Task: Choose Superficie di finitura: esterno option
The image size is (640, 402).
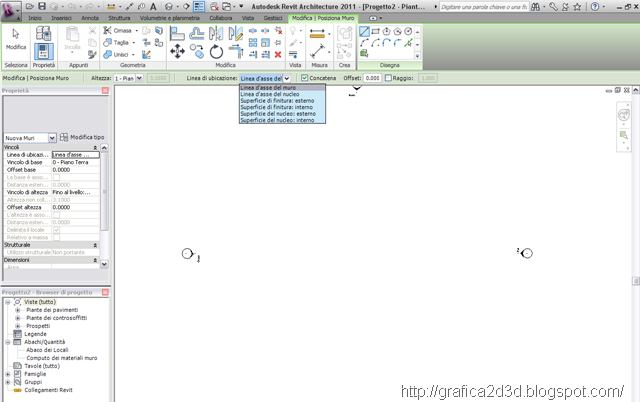Action: click(275, 100)
